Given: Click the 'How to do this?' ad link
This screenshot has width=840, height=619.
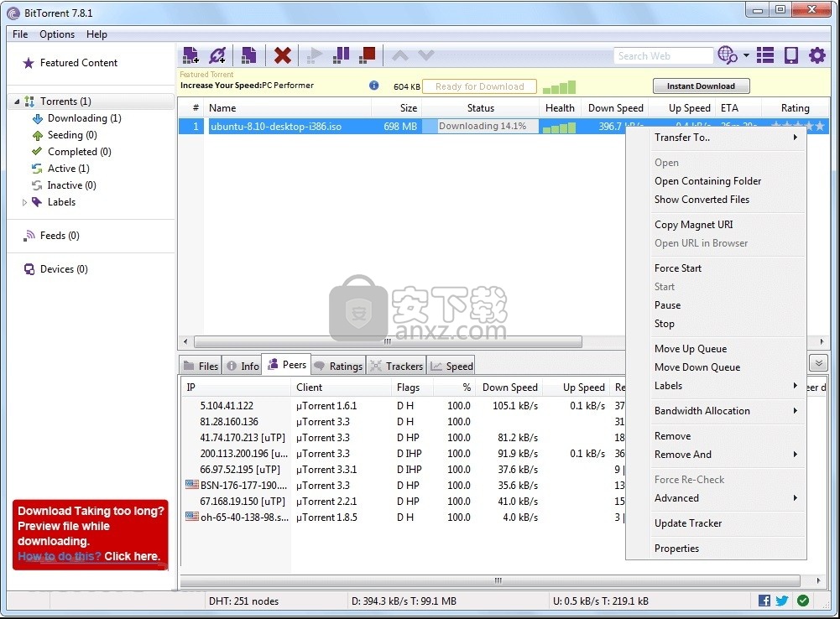Looking at the screenshot, I should click(60, 556).
